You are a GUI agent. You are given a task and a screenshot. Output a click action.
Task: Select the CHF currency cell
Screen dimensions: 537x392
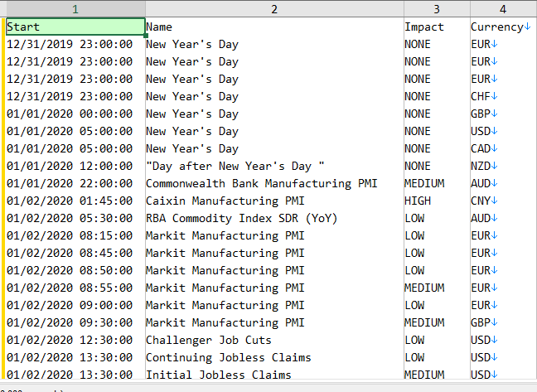(x=503, y=96)
